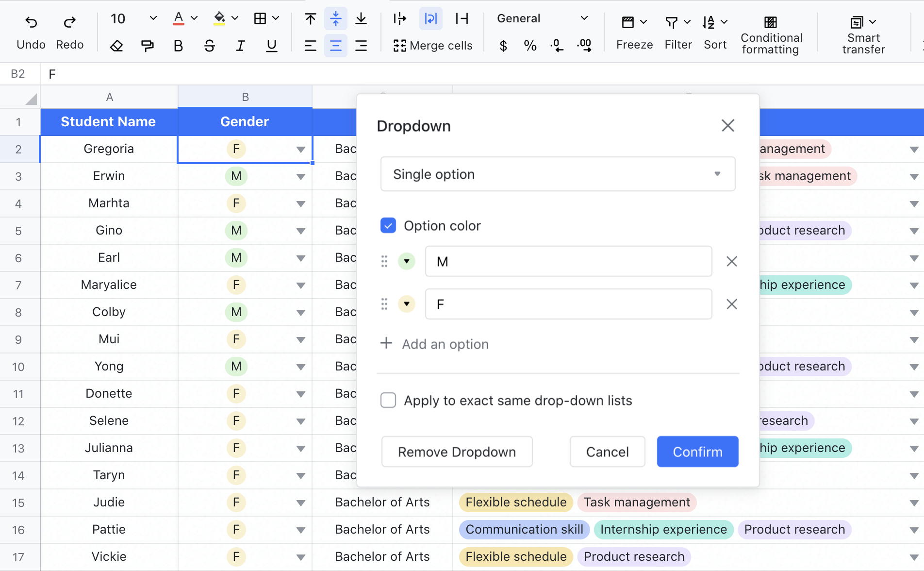Screen dimensions: 924x571
Task: Change the color swatch for option M
Action: tap(407, 261)
